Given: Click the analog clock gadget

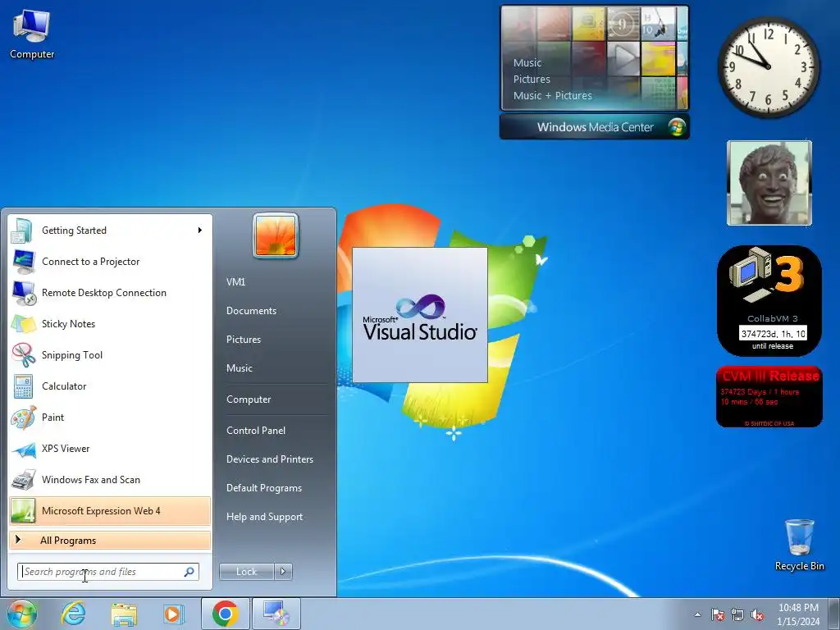Looking at the screenshot, I should click(x=768, y=66).
